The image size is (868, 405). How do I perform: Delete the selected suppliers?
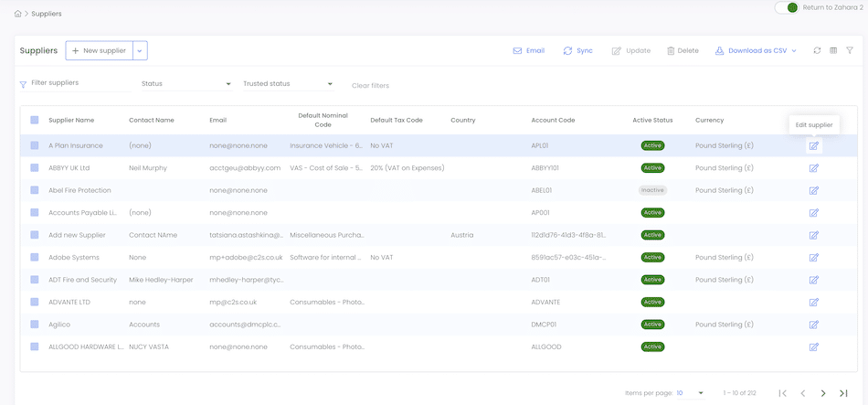(x=683, y=50)
